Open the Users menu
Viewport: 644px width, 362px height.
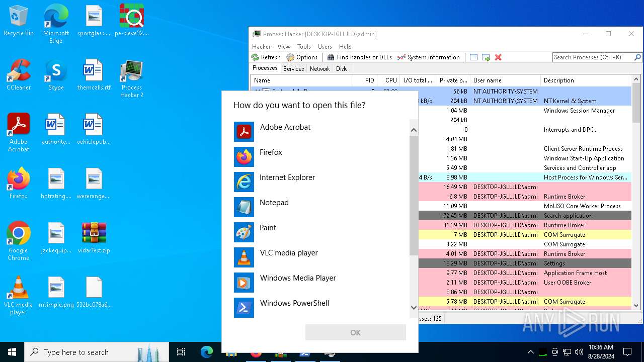[325, 47]
